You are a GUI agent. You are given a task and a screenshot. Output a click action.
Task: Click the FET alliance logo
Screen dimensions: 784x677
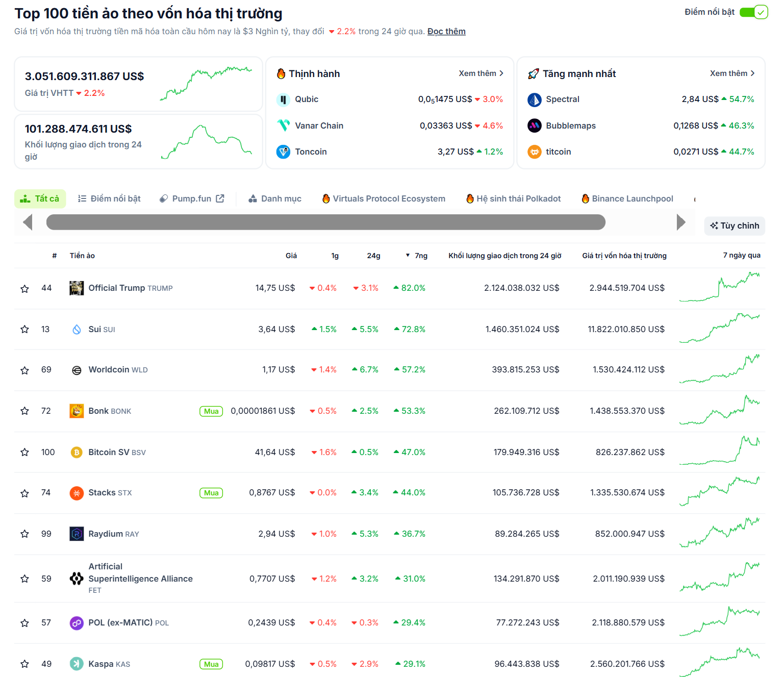pos(77,579)
